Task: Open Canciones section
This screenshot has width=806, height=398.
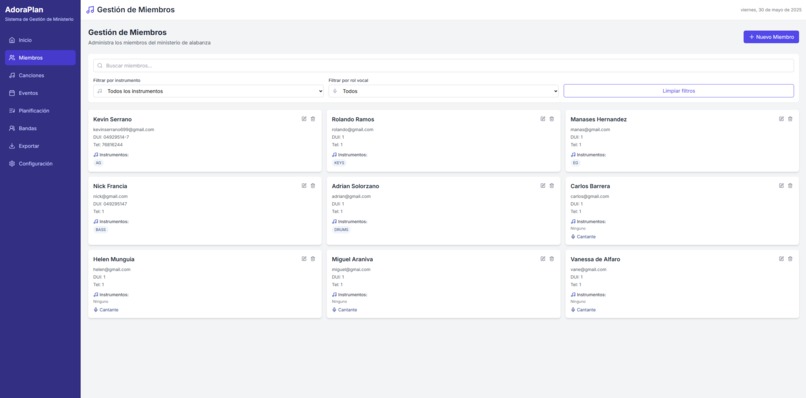Action: tap(40, 76)
